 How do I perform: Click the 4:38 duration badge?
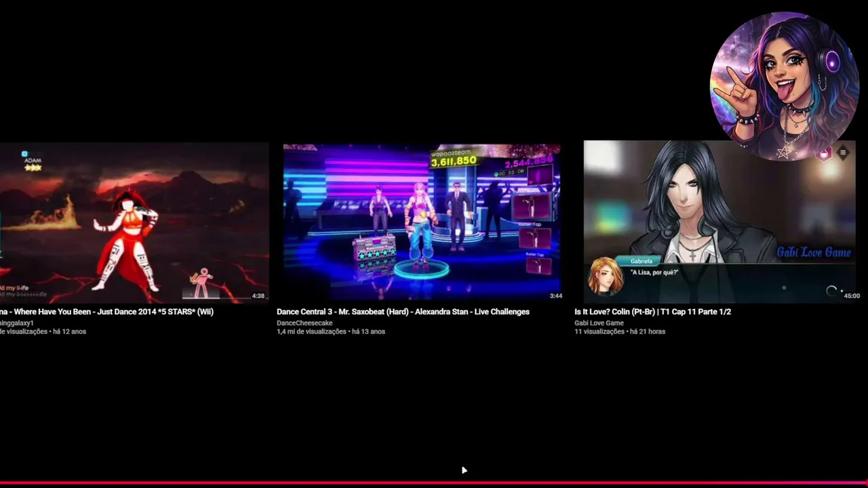[258, 296]
